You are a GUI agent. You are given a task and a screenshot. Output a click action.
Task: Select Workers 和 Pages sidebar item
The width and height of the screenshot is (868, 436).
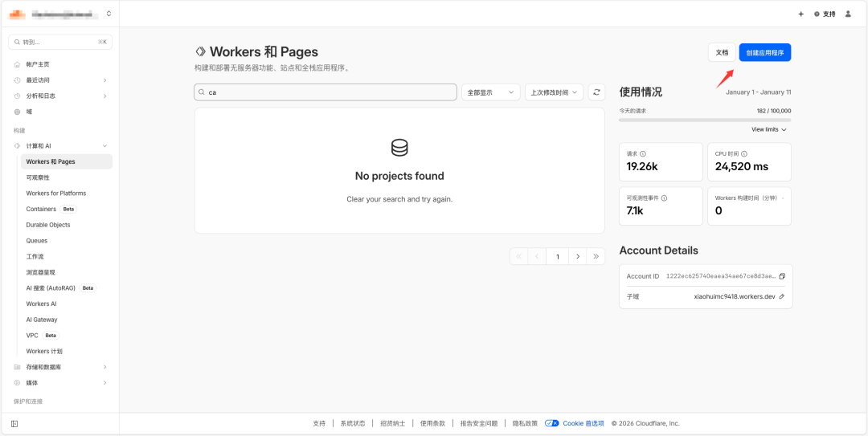(x=67, y=161)
